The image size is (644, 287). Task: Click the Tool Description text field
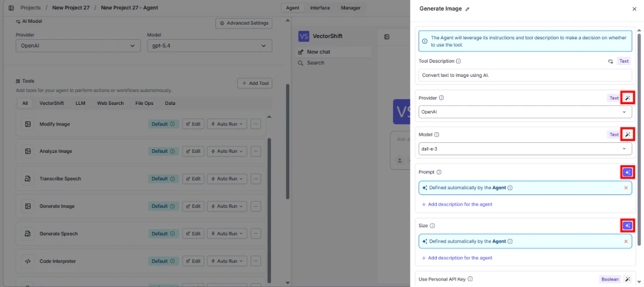click(525, 75)
